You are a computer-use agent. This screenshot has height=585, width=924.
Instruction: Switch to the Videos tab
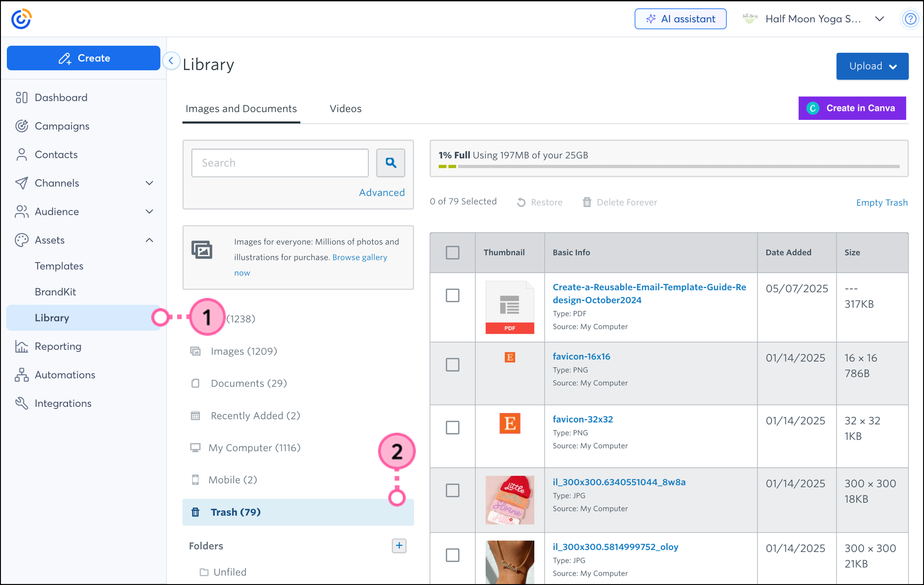(x=345, y=108)
